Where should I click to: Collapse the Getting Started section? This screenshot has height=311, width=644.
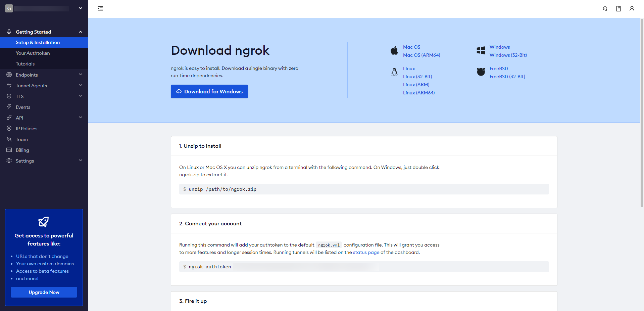(81, 32)
